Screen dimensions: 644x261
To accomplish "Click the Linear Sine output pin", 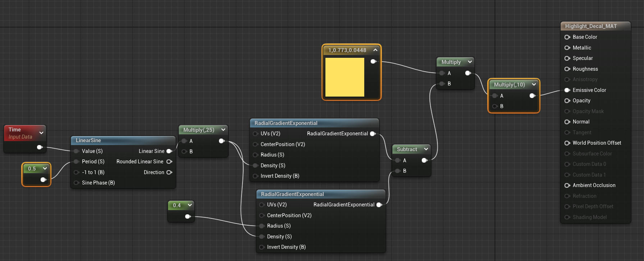I will point(169,151).
